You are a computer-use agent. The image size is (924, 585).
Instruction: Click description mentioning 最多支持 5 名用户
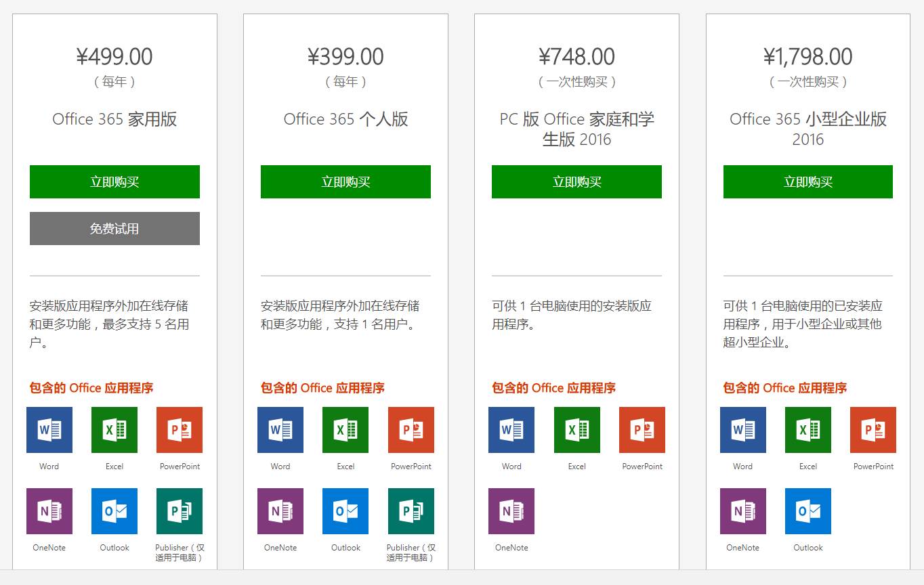point(109,324)
